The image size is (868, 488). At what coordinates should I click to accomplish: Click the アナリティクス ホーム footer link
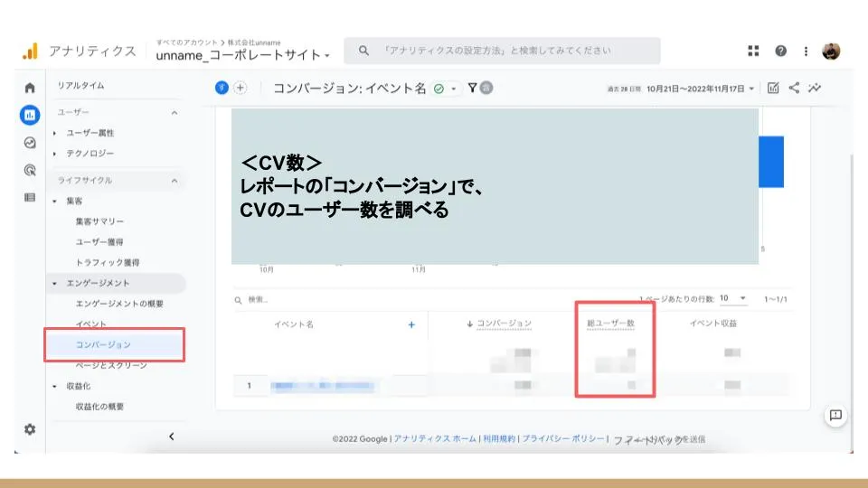point(435,439)
